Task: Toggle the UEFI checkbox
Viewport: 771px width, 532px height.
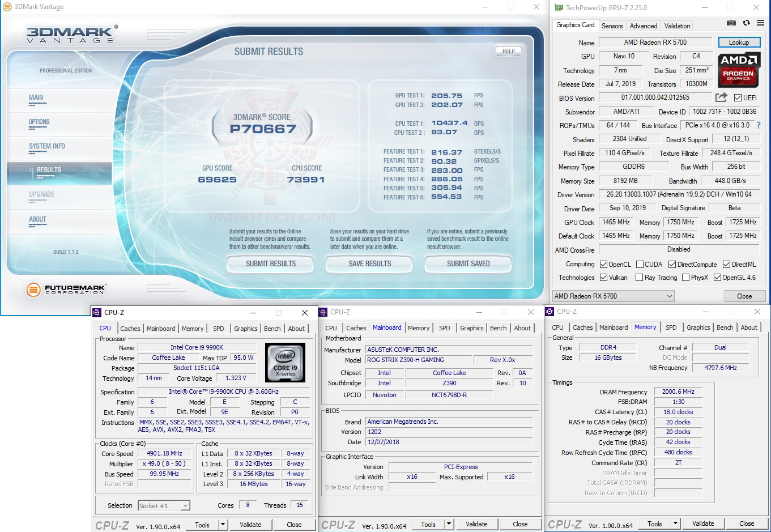Action: click(x=738, y=97)
